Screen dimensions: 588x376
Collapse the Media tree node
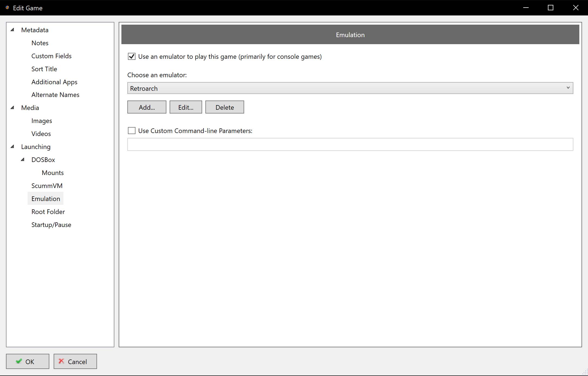coord(12,108)
